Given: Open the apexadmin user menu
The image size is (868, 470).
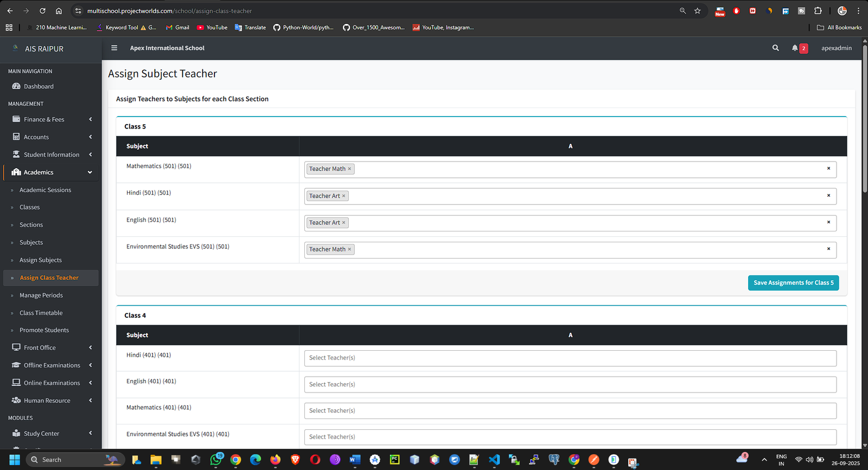Looking at the screenshot, I should [836, 48].
